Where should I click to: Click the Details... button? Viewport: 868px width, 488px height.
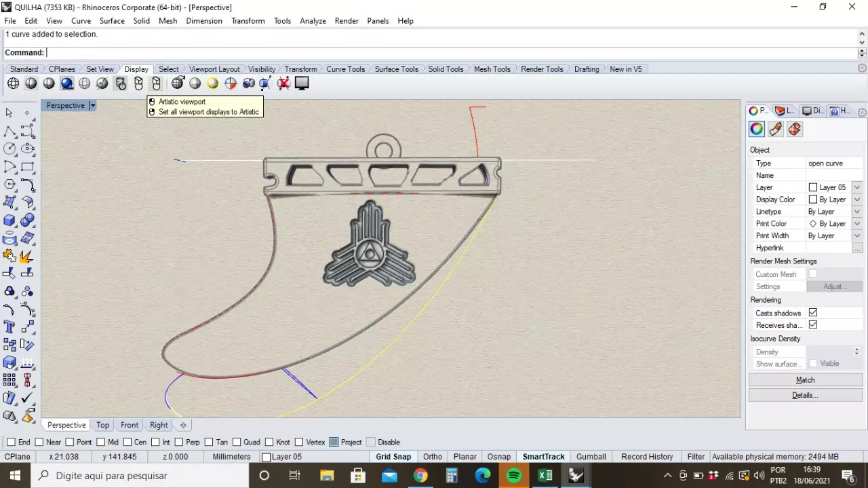click(x=805, y=395)
